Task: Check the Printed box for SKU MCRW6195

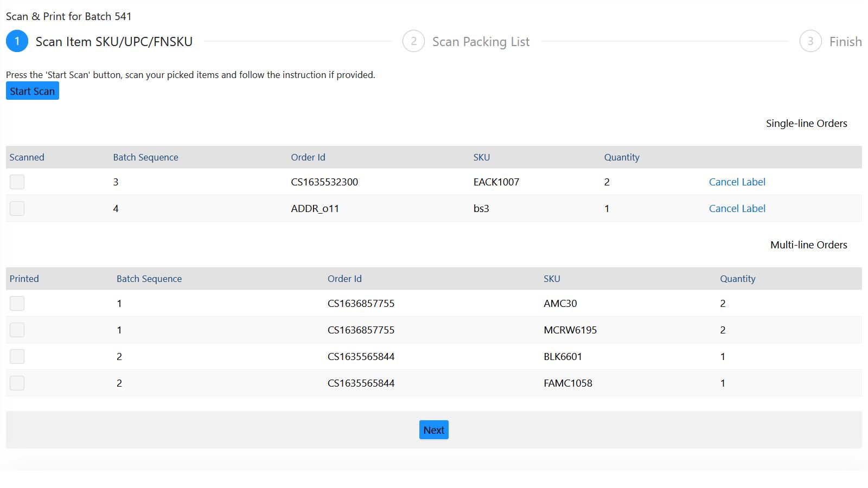Action: coord(17,329)
